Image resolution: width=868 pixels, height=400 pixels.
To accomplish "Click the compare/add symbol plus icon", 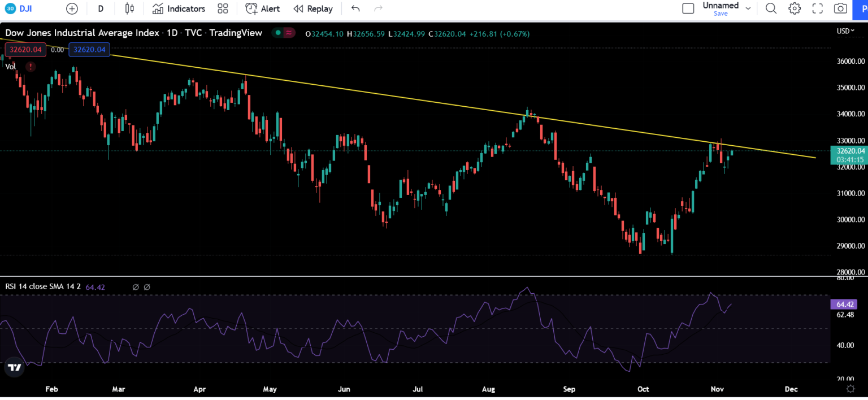I will (72, 8).
